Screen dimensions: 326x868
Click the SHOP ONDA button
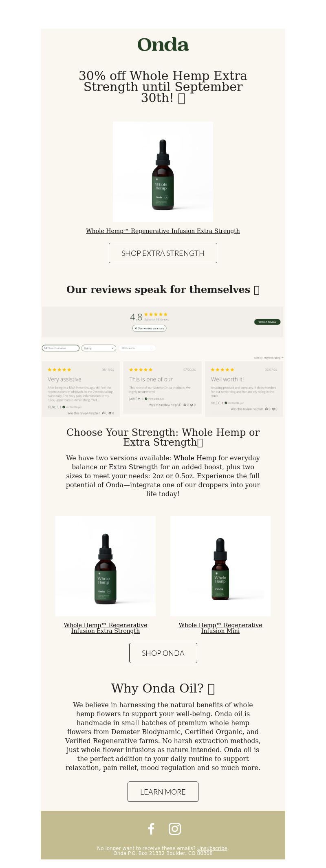point(163,653)
